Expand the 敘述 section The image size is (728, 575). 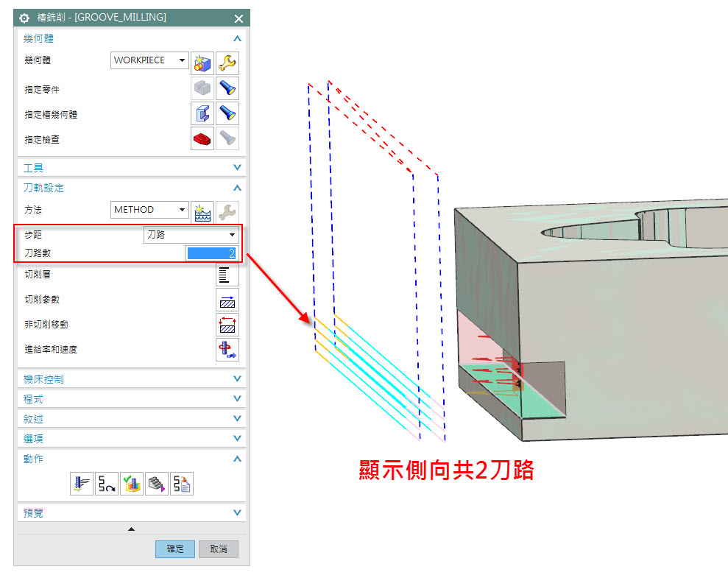pos(237,418)
